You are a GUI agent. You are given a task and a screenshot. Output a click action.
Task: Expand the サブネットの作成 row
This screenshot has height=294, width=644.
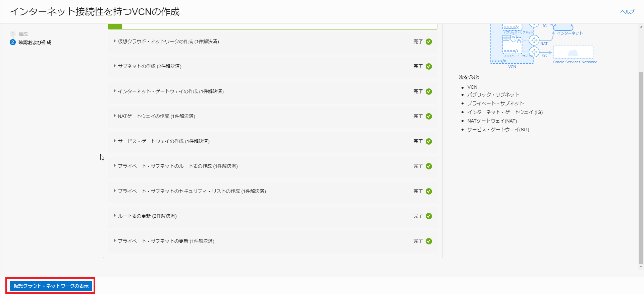[x=115, y=66]
